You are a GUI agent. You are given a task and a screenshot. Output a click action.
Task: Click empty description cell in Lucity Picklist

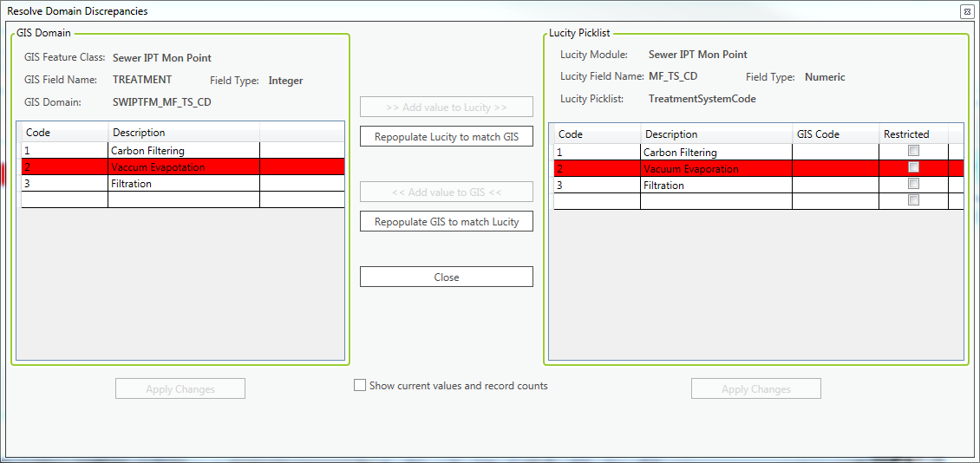(716, 201)
